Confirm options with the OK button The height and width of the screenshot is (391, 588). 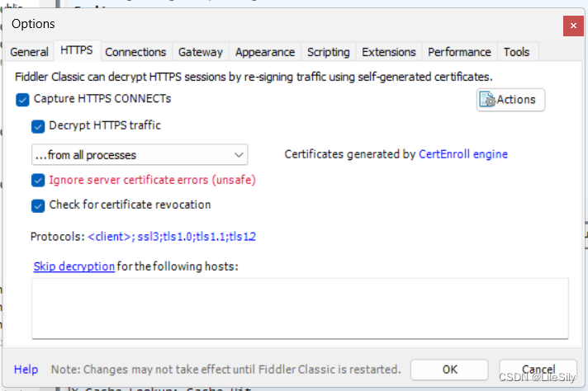pos(449,370)
